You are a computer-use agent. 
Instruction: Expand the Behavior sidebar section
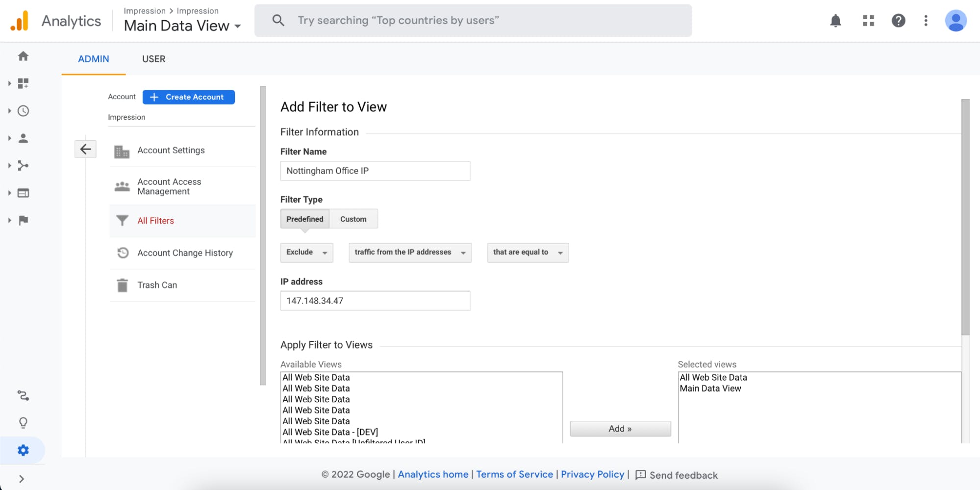tap(9, 193)
